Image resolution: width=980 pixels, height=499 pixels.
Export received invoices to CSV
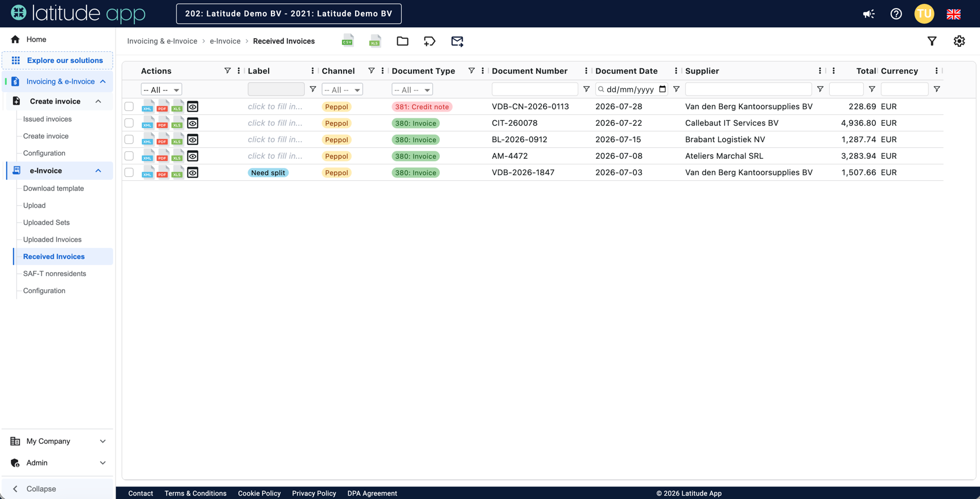coord(347,41)
